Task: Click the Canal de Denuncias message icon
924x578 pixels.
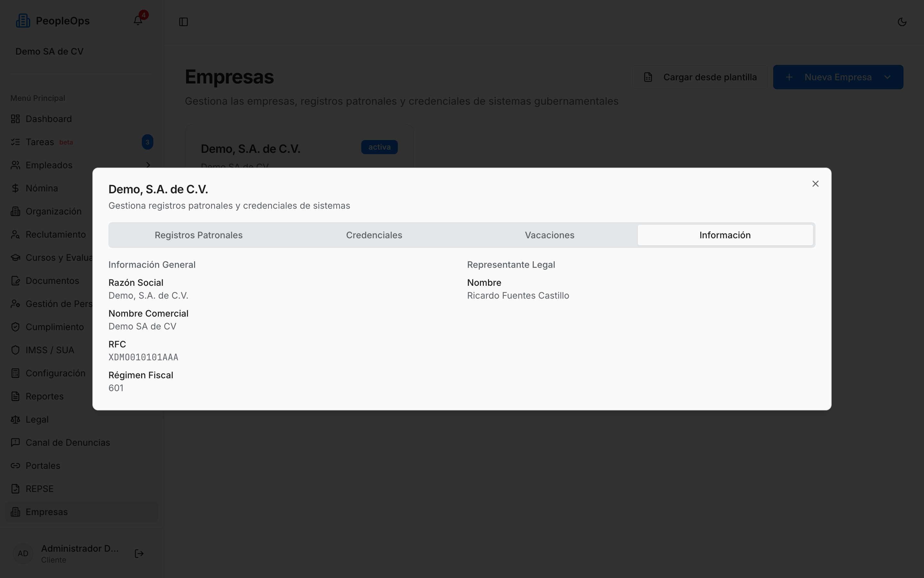Action: 15,443
